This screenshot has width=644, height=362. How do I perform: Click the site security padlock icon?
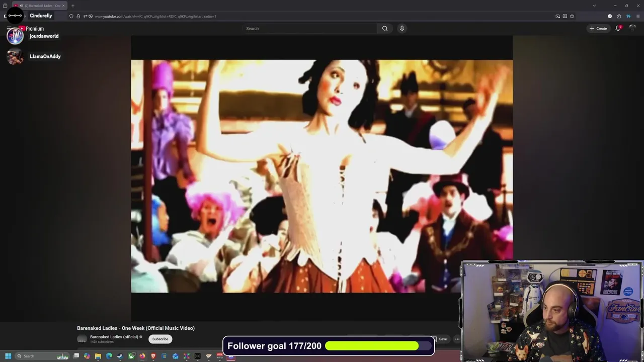78,16
